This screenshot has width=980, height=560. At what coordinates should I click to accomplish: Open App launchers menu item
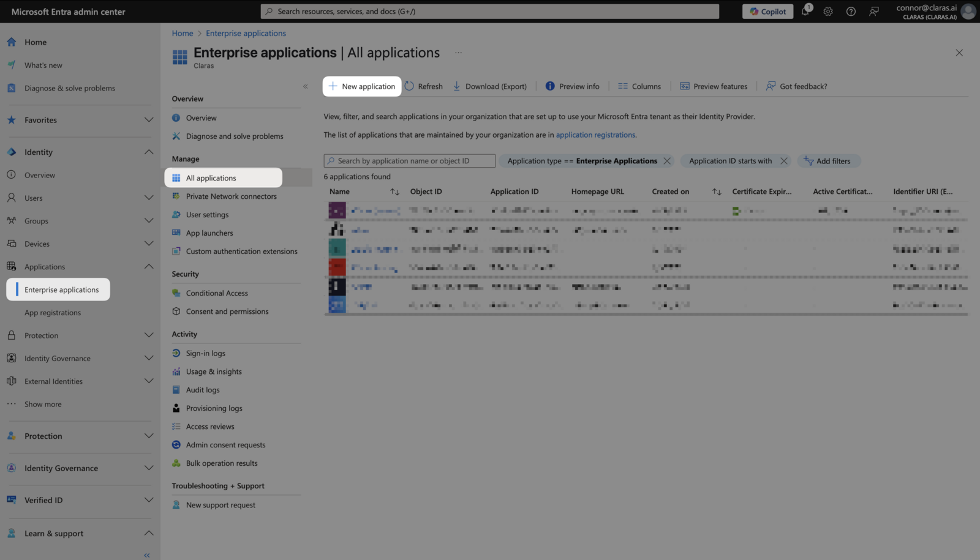[209, 233]
